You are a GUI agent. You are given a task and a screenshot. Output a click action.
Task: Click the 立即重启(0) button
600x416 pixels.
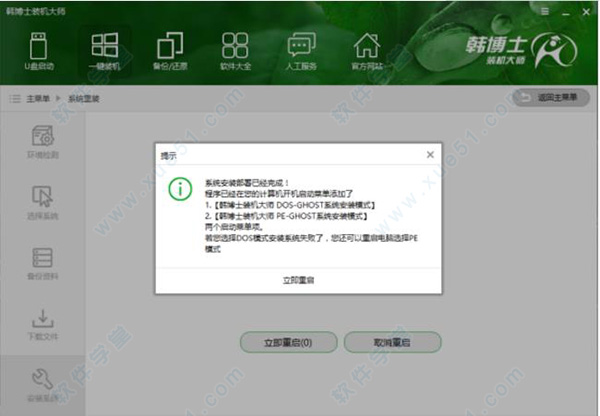(289, 342)
